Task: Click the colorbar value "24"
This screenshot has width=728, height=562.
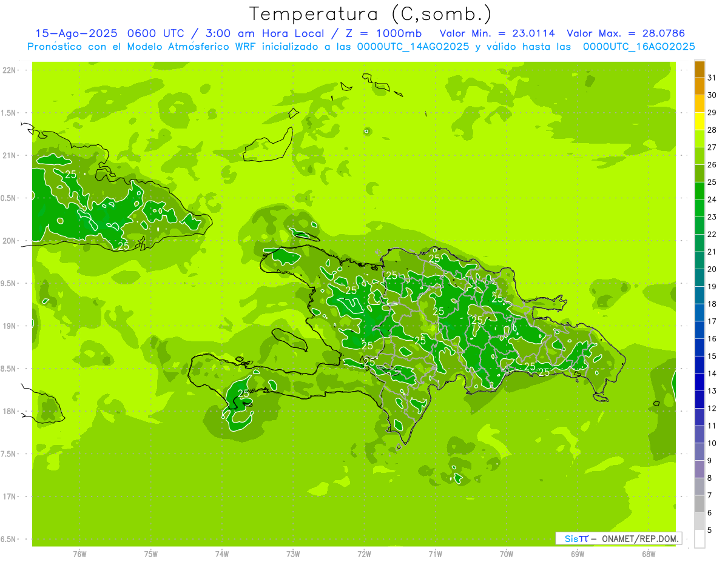Action: (x=712, y=199)
